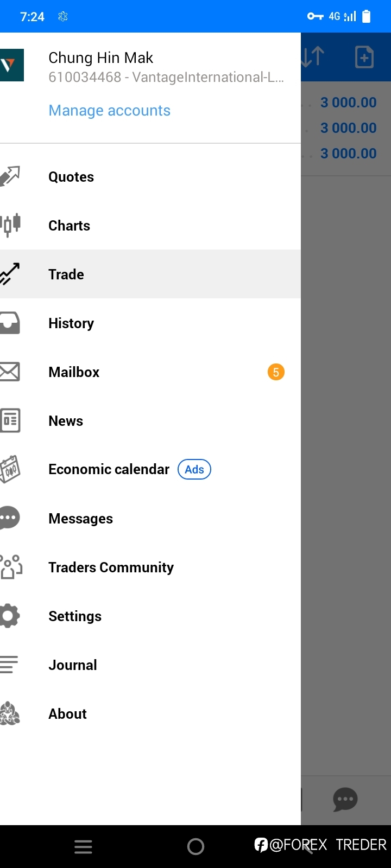Viewport: 391px width, 868px height.
Task: Tap the candlestick Charts icon
Action: point(10,225)
